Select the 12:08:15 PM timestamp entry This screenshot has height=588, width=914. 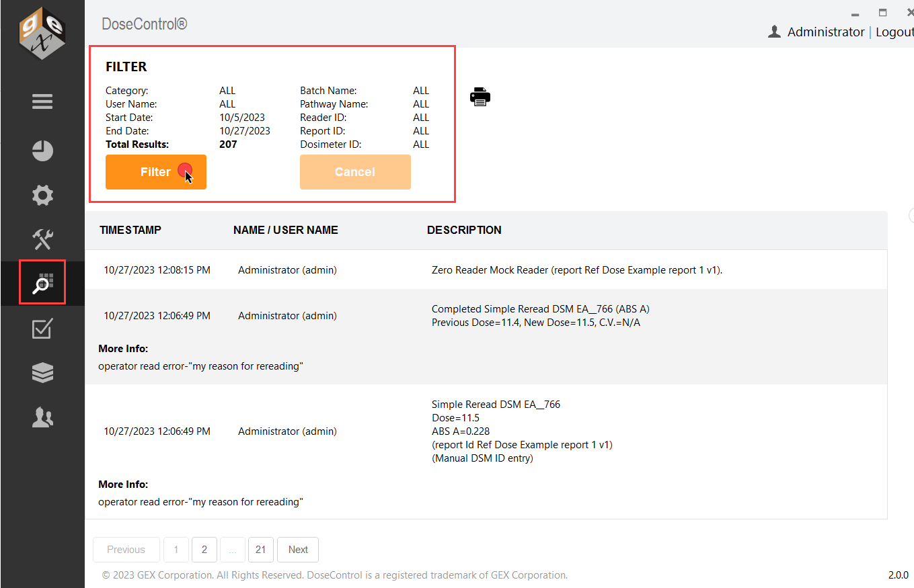tap(157, 270)
